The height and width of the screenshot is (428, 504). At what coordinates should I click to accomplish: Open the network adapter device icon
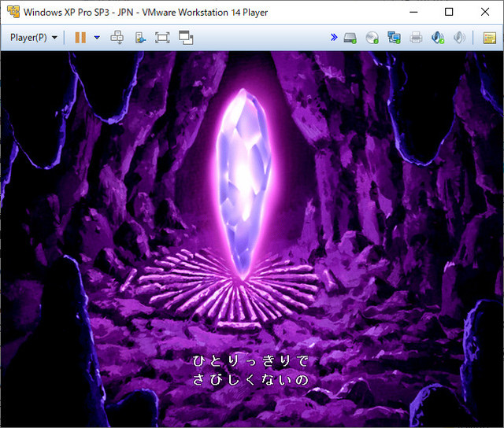[394, 38]
